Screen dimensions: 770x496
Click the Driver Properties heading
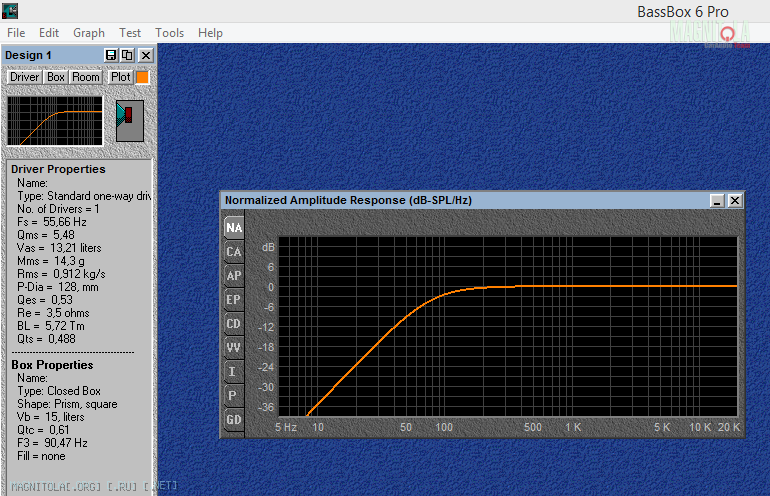click(58, 169)
